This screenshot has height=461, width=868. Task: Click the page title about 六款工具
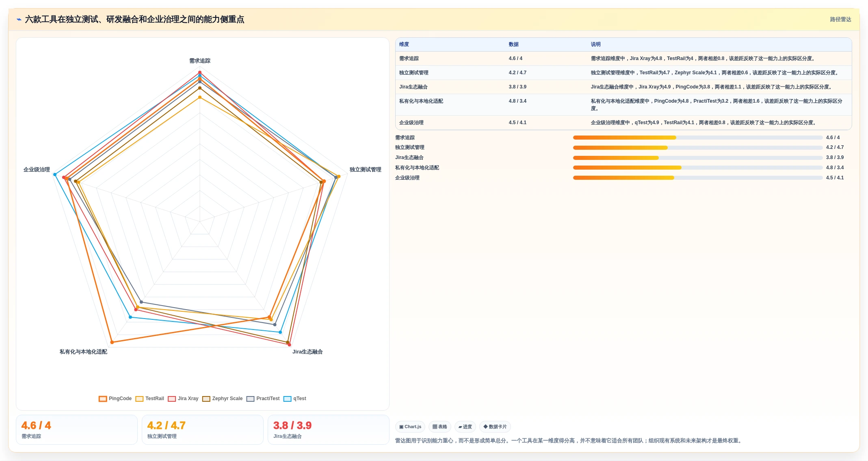coord(134,19)
